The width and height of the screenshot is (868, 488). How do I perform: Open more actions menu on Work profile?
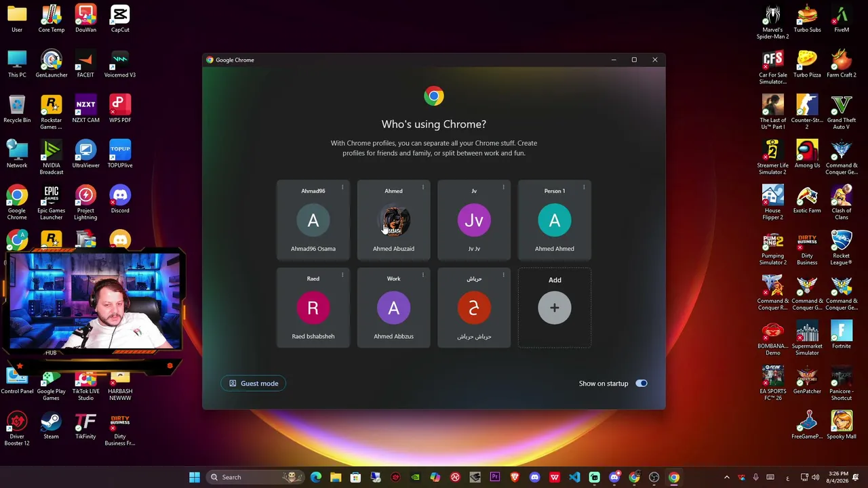[x=423, y=275]
